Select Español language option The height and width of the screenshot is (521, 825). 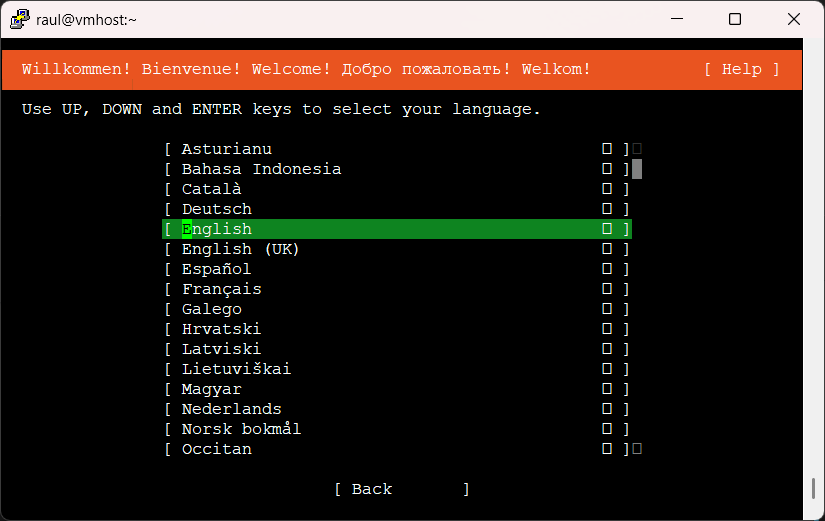(x=217, y=269)
